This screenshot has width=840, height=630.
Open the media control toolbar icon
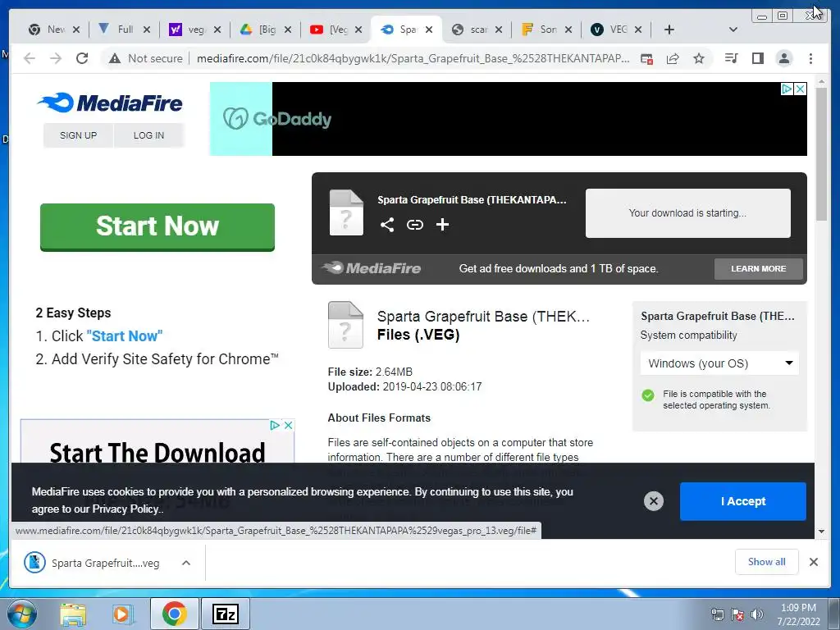(x=731, y=58)
